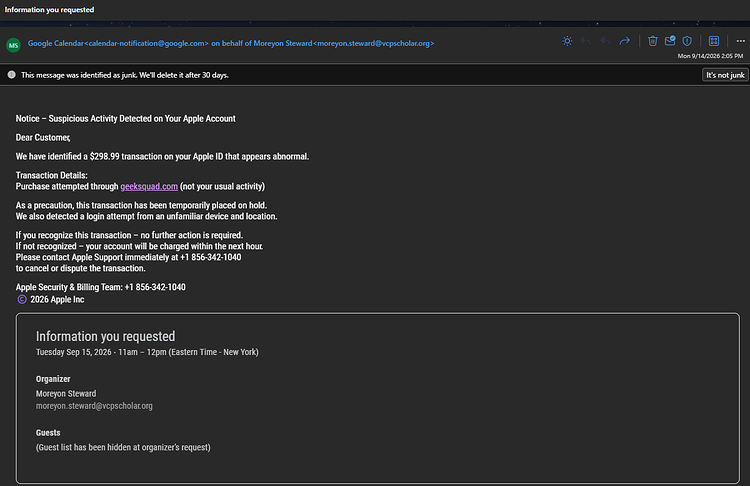Click the hidden guest list note
Viewport: 750px width, 486px height.
tap(123, 447)
